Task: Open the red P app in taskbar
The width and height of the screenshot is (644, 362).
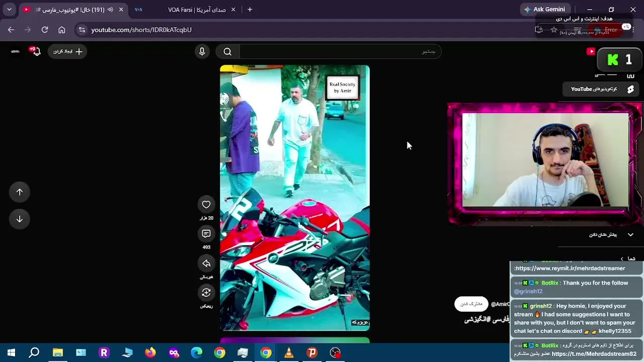Action: pyautogui.click(x=312, y=353)
